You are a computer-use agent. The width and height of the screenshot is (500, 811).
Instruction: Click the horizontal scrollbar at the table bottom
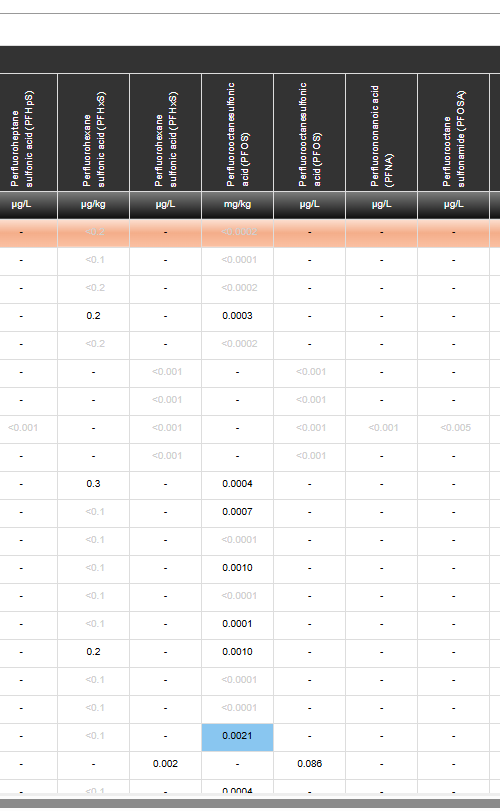tap(250, 803)
